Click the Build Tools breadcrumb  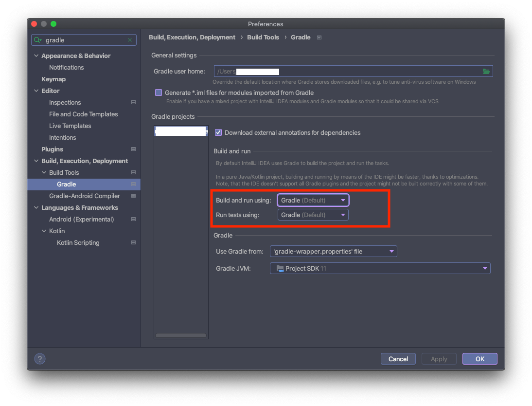point(263,37)
